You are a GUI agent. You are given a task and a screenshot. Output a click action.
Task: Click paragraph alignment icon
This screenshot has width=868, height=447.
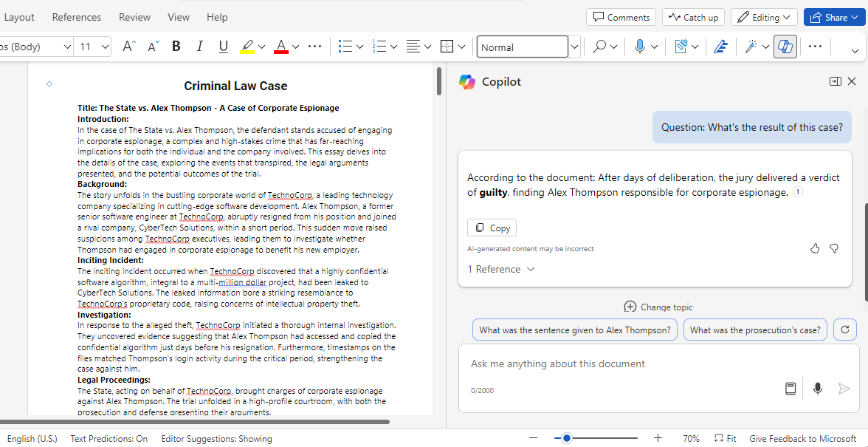click(x=413, y=47)
